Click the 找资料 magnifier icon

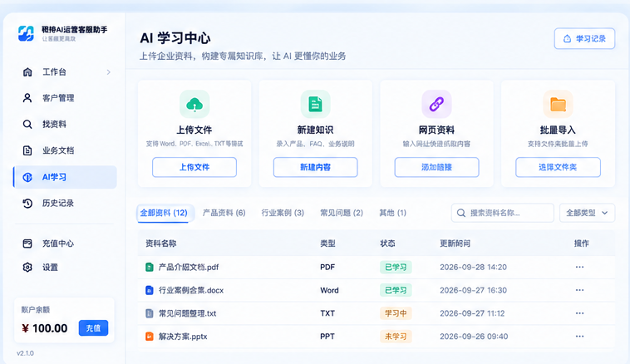[x=27, y=124]
